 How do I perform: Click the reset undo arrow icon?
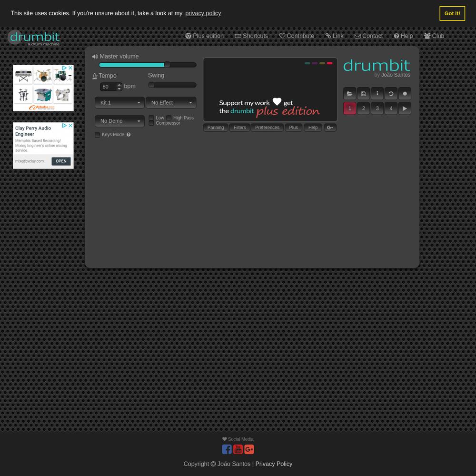pyautogui.click(x=391, y=93)
